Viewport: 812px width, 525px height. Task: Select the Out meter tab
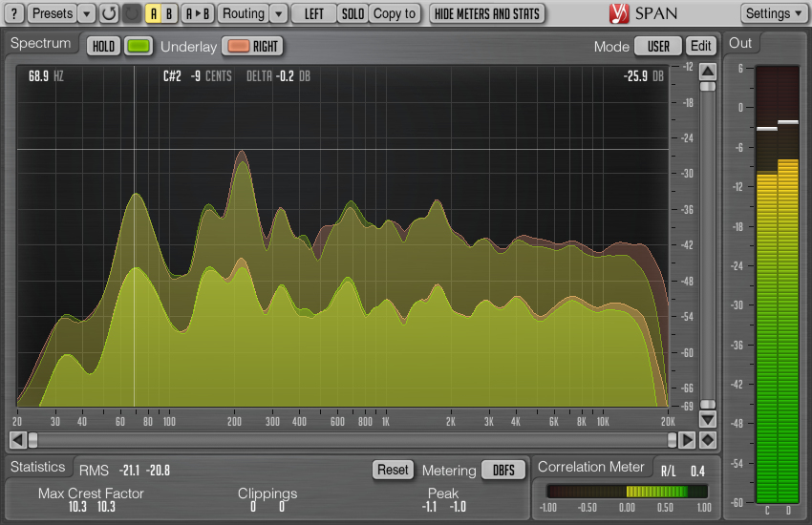pos(740,44)
